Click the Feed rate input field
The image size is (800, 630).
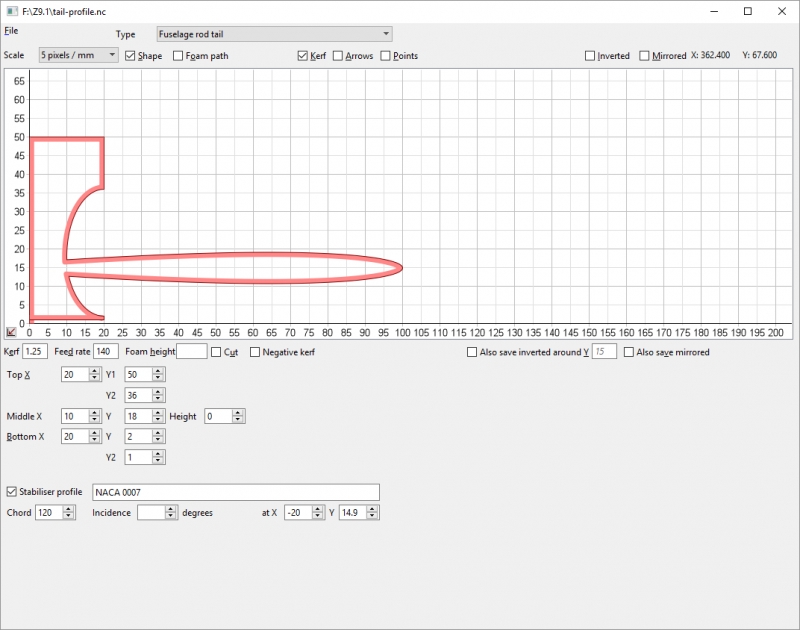[106, 352]
